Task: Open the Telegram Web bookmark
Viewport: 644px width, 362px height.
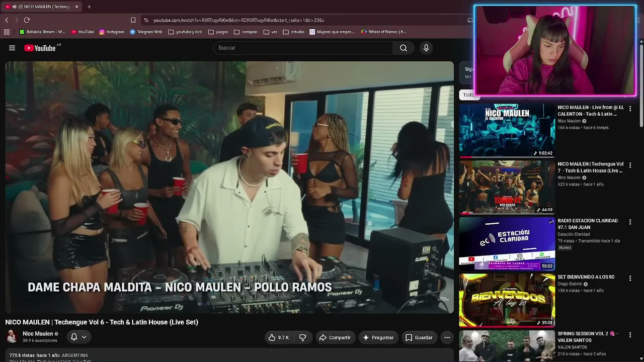Action: [x=146, y=32]
